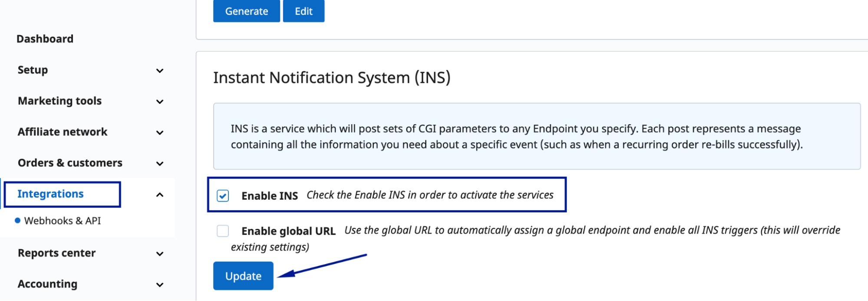Click the 'Enable global URL' label text
Viewport: 868px width, 301px height.
(x=288, y=231)
